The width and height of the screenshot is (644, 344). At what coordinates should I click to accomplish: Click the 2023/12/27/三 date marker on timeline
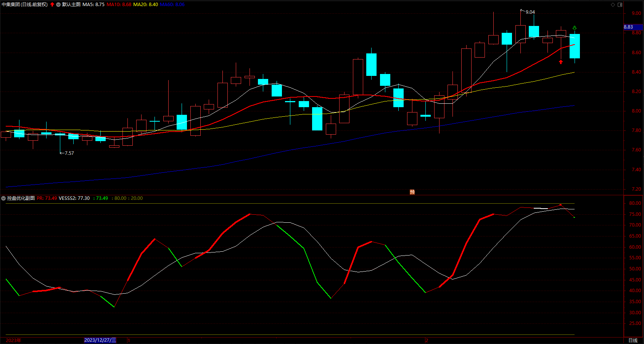pyautogui.click(x=100, y=340)
